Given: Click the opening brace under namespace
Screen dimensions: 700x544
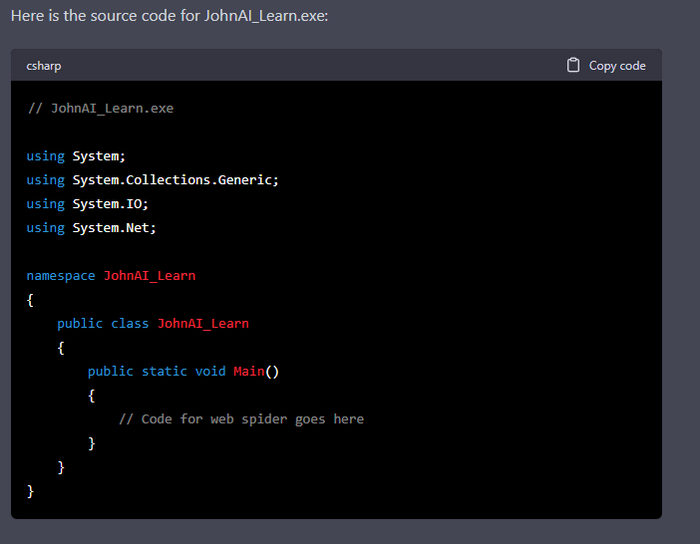Looking at the screenshot, I should point(30,299).
